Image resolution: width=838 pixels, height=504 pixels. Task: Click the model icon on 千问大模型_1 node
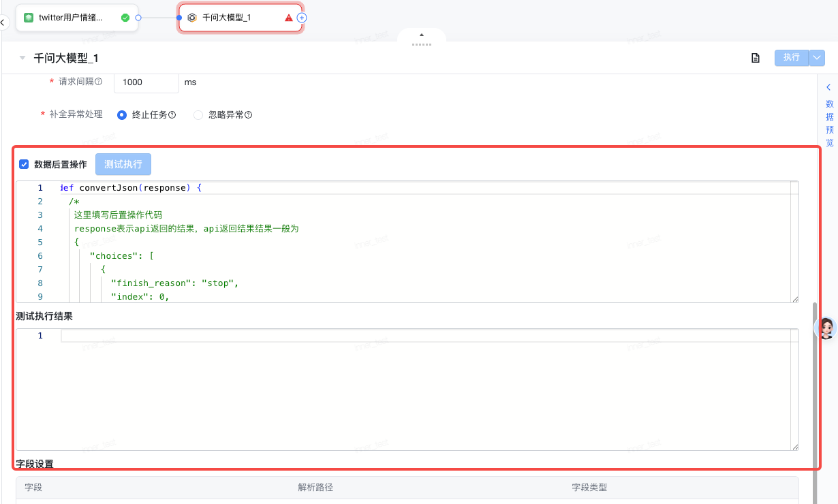[192, 18]
